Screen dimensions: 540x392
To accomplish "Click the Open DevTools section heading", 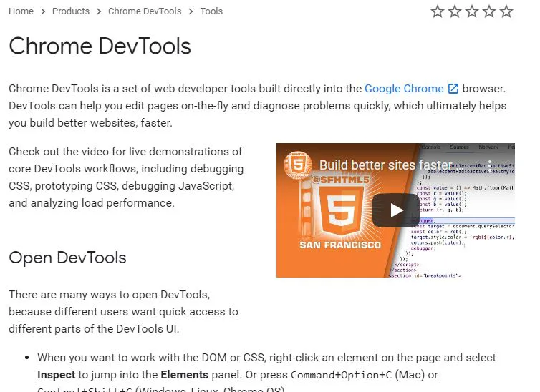I will pyautogui.click(x=67, y=258).
